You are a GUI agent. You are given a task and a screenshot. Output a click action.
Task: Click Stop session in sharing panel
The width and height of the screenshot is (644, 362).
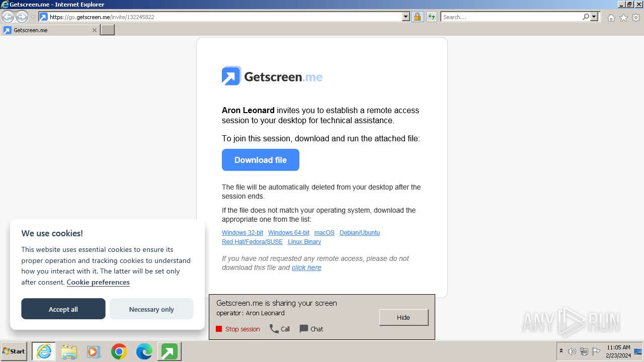238,329
